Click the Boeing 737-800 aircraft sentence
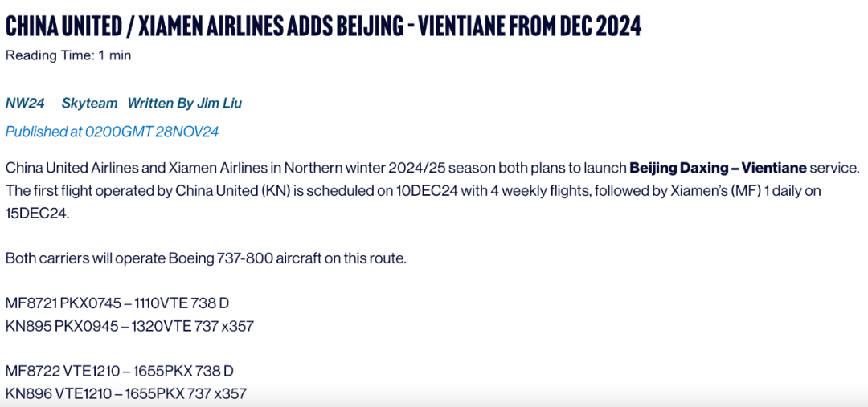The height and width of the screenshot is (407, 868). pyautogui.click(x=206, y=258)
